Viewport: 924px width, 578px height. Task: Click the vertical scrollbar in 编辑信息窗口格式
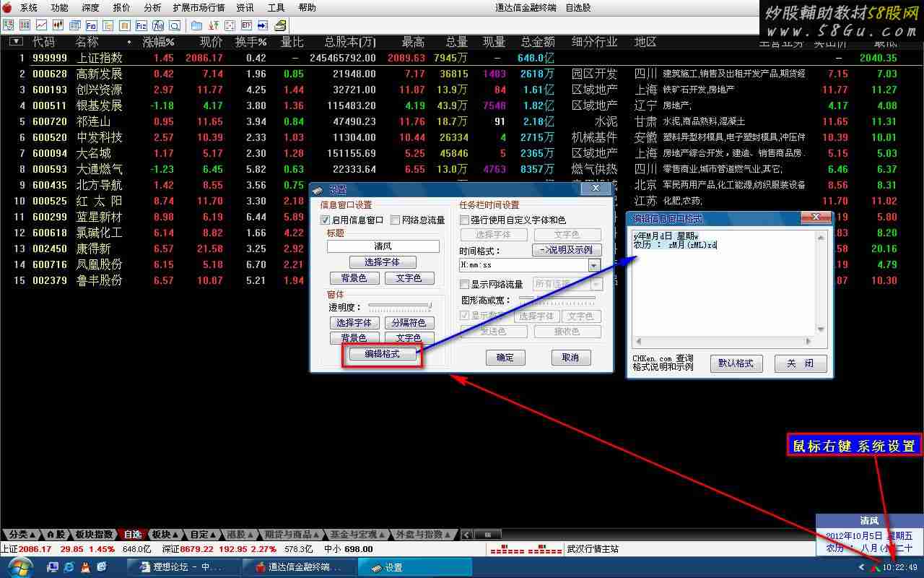click(821, 283)
